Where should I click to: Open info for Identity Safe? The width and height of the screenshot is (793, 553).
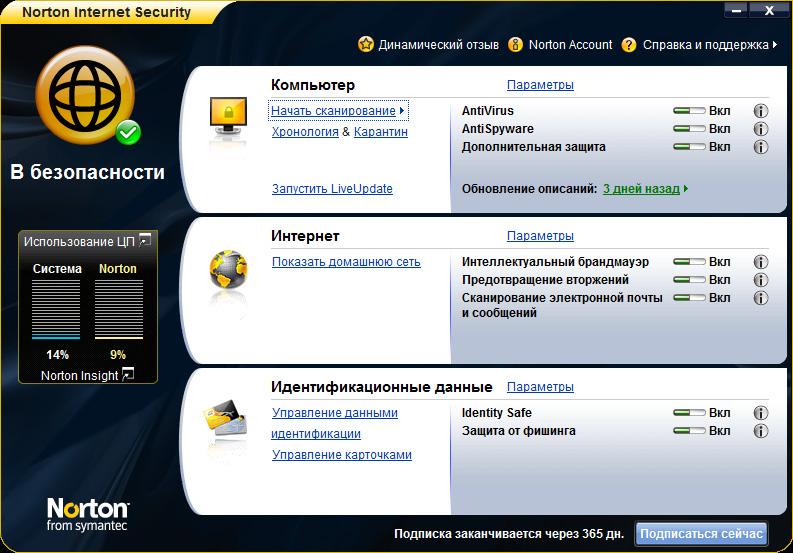pos(761,413)
